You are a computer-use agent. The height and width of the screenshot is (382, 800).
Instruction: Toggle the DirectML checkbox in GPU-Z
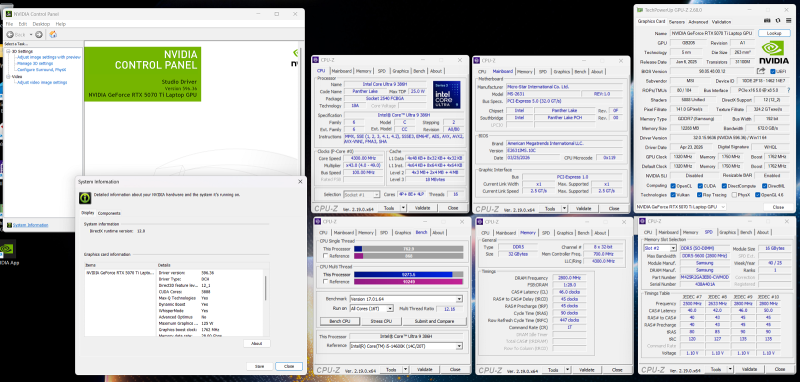tap(763, 186)
